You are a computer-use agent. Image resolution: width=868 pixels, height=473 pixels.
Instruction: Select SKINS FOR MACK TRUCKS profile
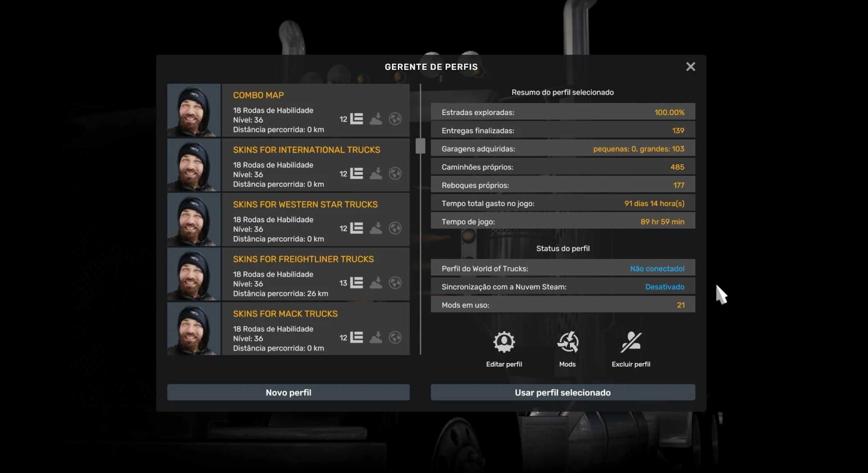click(285, 314)
